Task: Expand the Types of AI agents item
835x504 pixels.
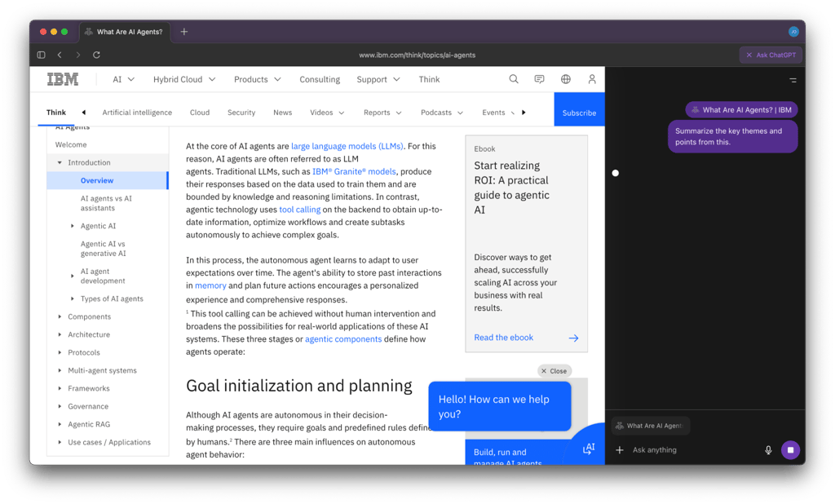Action: [73, 298]
